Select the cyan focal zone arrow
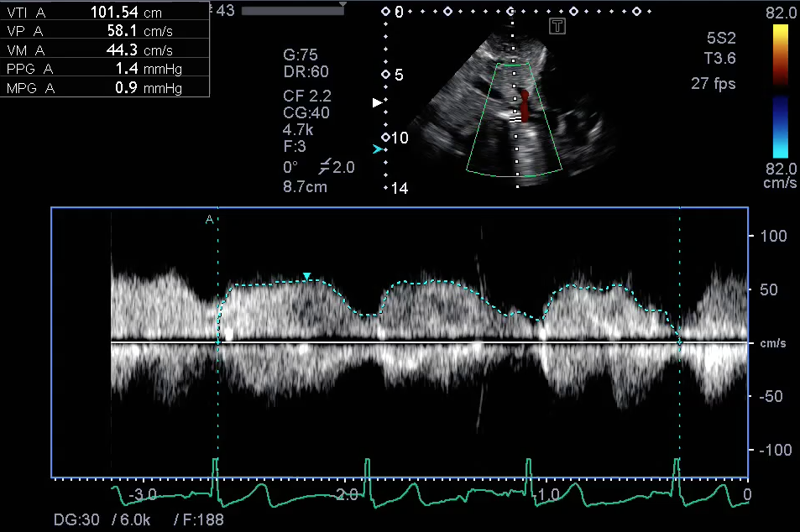 coord(377,149)
